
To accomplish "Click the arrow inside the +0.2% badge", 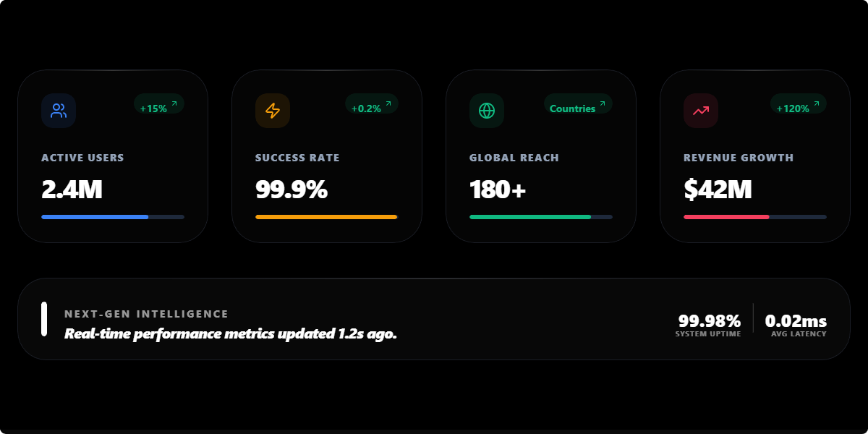I will click(388, 102).
